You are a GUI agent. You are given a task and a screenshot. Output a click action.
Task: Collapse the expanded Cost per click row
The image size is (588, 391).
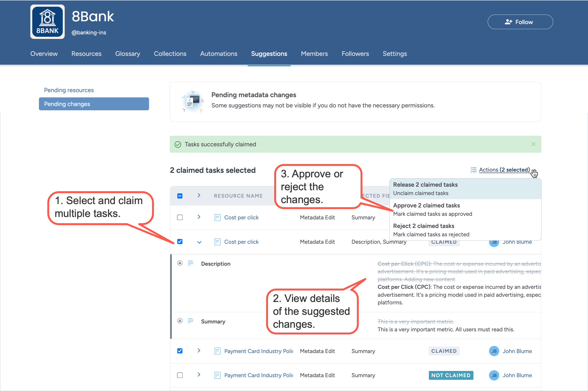coord(199,242)
